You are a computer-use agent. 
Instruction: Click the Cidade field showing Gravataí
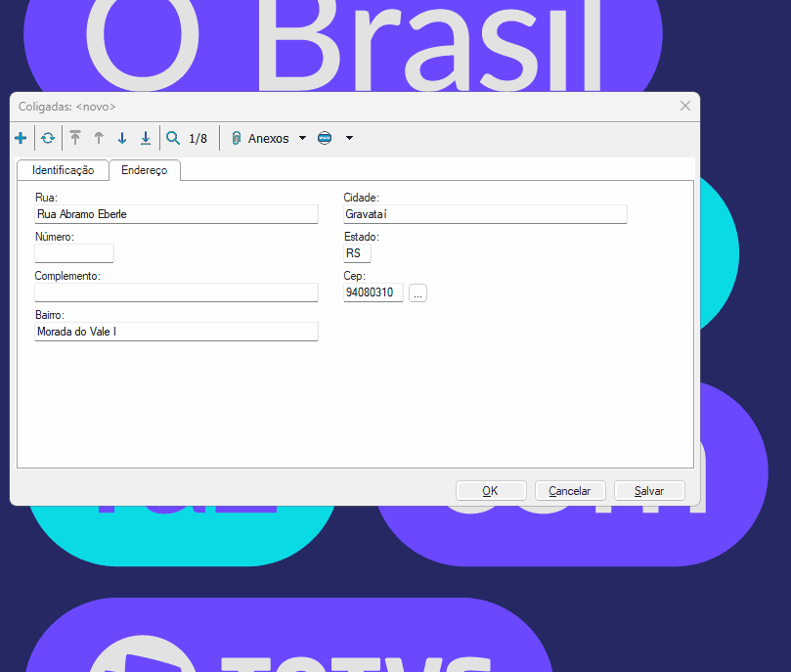pyautogui.click(x=485, y=214)
